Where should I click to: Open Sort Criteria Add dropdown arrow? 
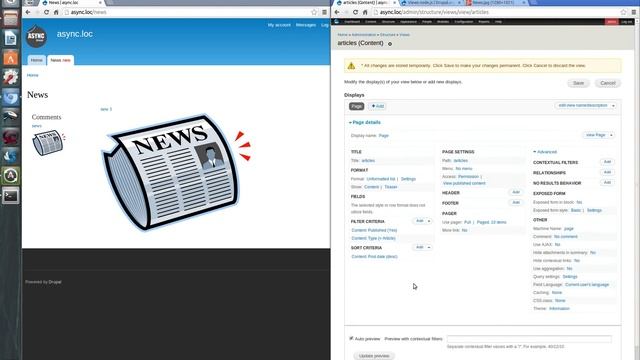click(x=429, y=247)
